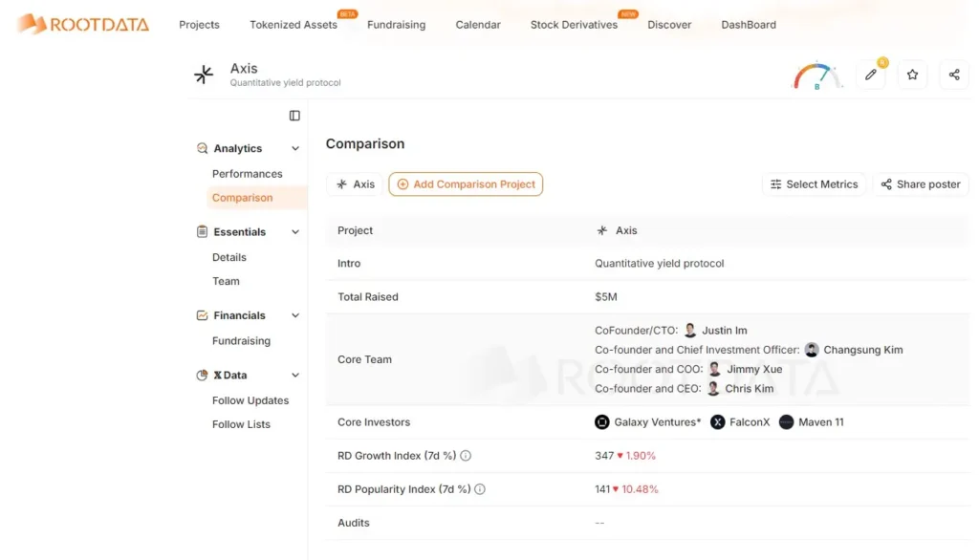Click RD Popularity Index info icon
The image size is (979, 560).
click(x=480, y=489)
